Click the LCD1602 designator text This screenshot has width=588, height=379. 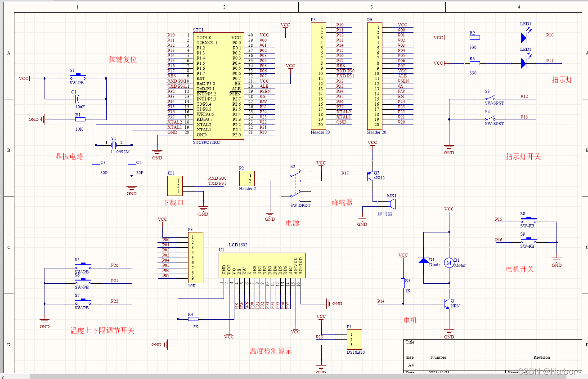pos(238,245)
